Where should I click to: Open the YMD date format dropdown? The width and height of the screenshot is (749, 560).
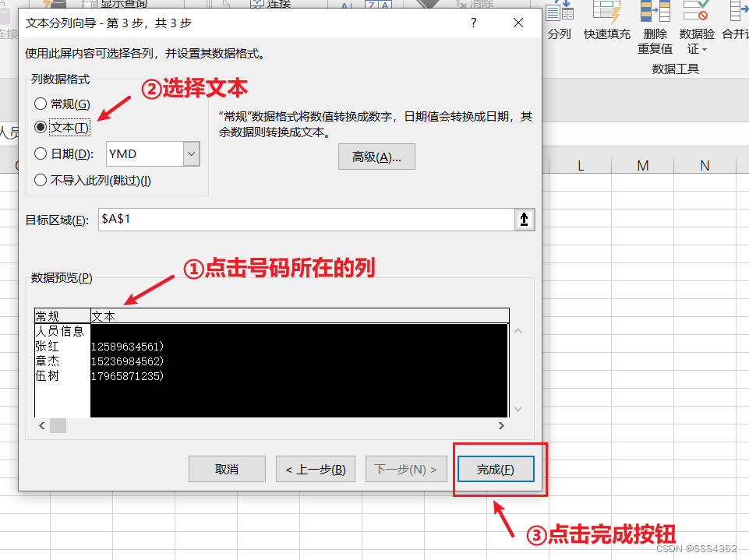tap(191, 153)
